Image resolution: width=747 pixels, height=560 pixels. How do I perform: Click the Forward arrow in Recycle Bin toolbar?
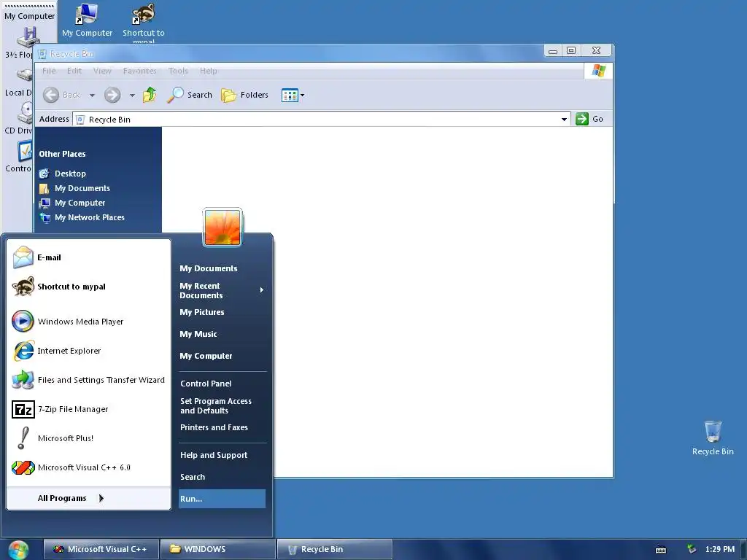(x=112, y=95)
